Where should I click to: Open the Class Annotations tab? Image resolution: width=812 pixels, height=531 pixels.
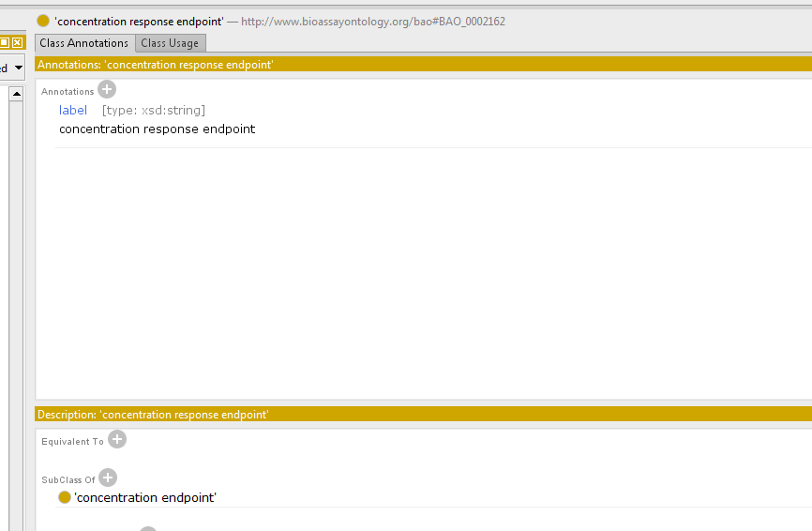click(83, 43)
